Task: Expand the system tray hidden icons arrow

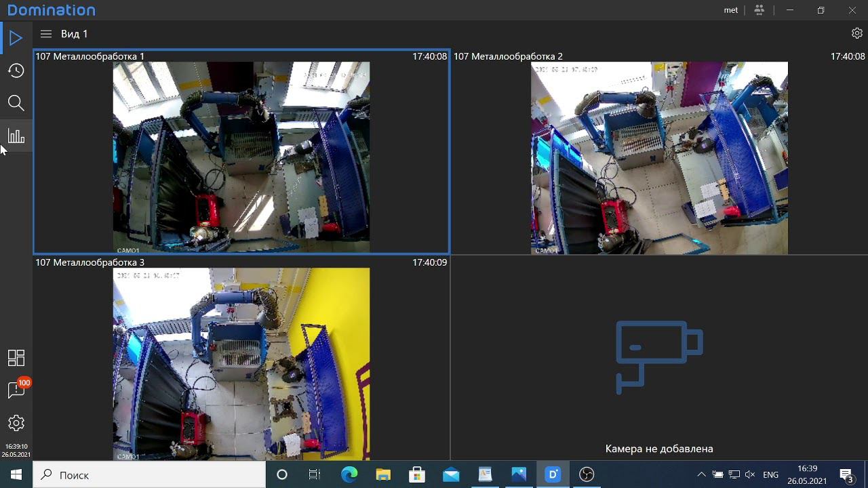Action: (x=701, y=474)
